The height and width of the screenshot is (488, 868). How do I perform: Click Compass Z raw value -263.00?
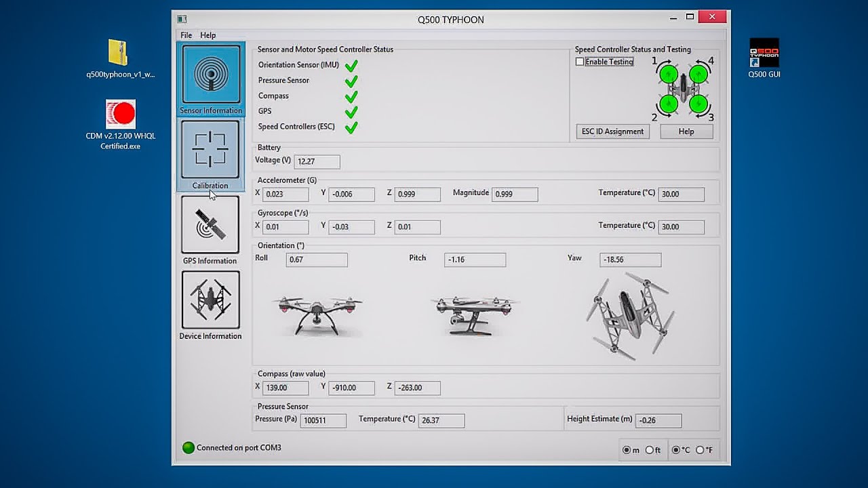418,388
